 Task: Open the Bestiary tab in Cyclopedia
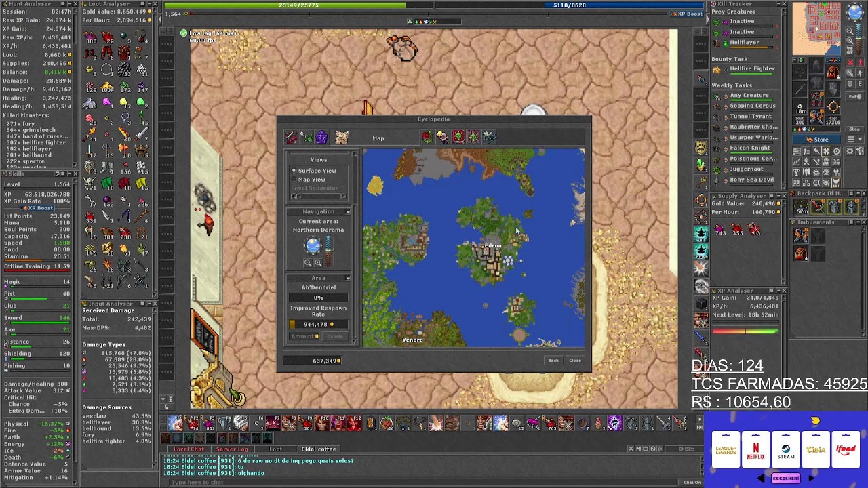click(x=307, y=138)
